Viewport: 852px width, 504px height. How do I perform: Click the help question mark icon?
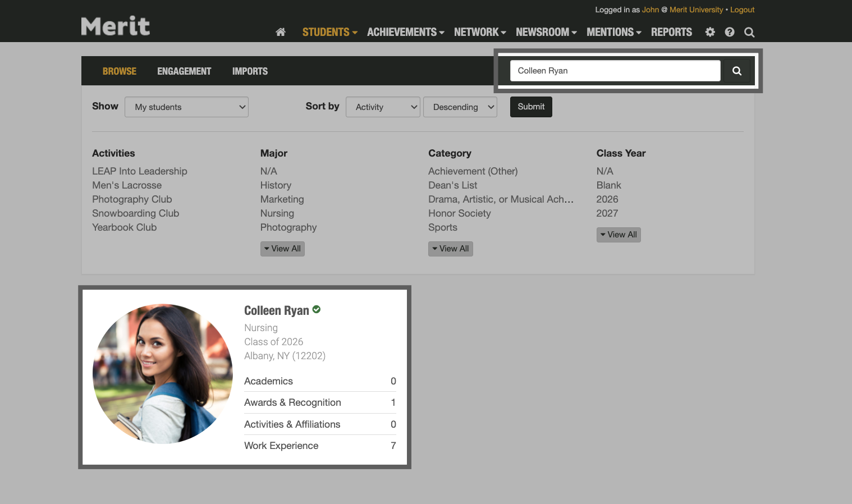(729, 32)
